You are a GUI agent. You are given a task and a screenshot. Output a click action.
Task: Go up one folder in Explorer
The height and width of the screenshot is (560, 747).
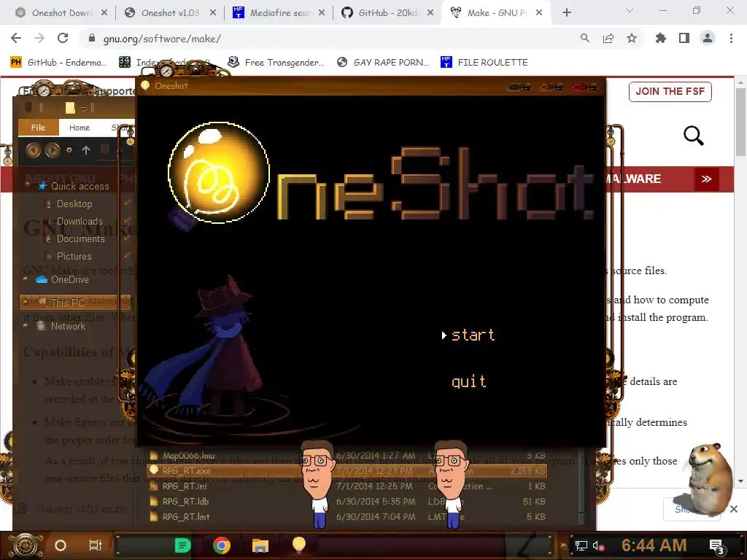tap(86, 150)
